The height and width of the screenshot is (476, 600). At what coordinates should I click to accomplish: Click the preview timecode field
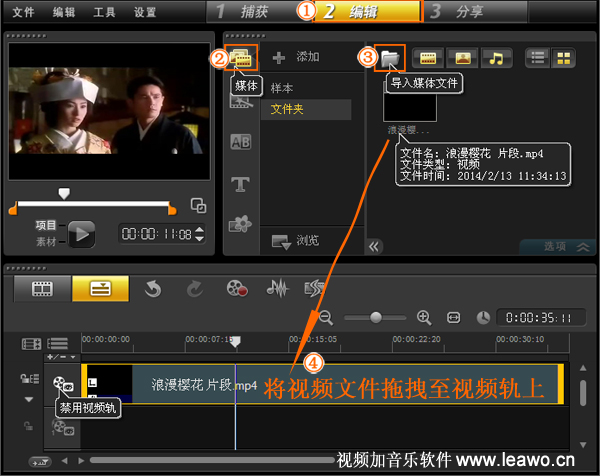coord(157,234)
